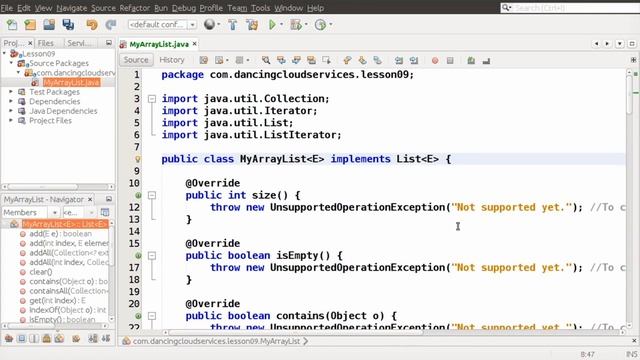Click the Comment icon in editor toolbar
640x360 pixels.
click(471, 60)
